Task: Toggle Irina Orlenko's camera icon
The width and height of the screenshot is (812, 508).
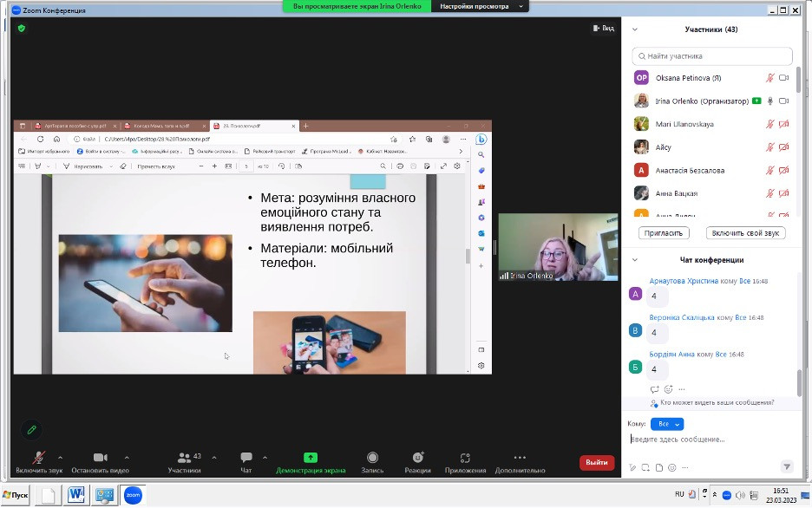Action: coord(784,101)
